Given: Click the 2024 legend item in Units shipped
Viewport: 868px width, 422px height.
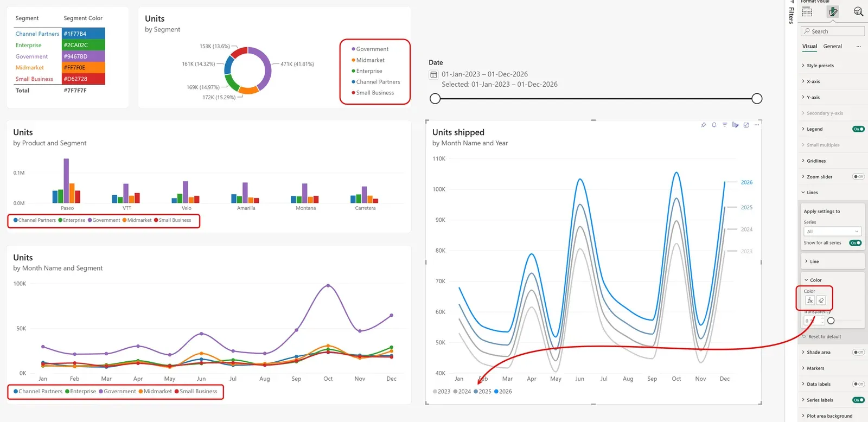Looking at the screenshot, I should (462, 392).
